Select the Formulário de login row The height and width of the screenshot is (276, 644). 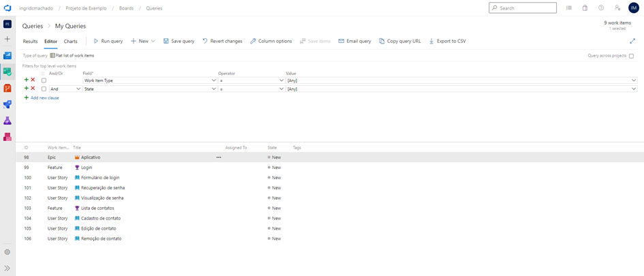click(x=330, y=177)
